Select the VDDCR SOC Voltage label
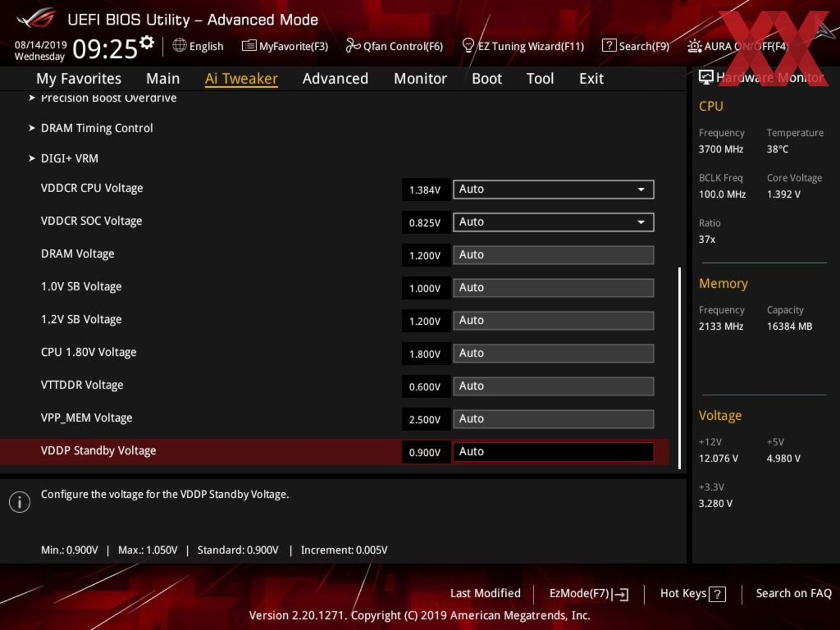The height and width of the screenshot is (630, 840). 91,220
